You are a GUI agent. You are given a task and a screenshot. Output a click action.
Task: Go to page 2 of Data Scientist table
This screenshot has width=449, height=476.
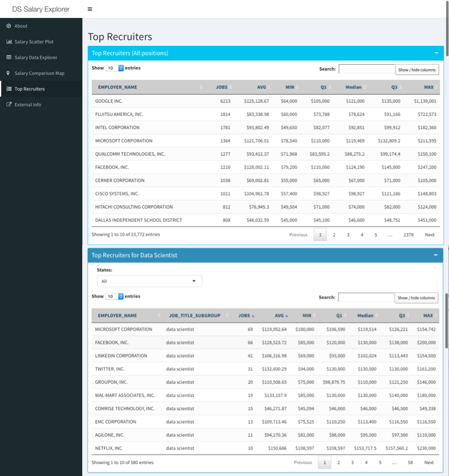[x=338, y=462]
